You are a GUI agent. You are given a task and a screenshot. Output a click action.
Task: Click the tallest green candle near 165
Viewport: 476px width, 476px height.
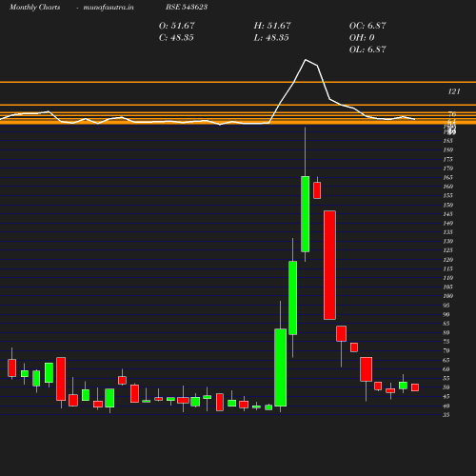(305, 214)
